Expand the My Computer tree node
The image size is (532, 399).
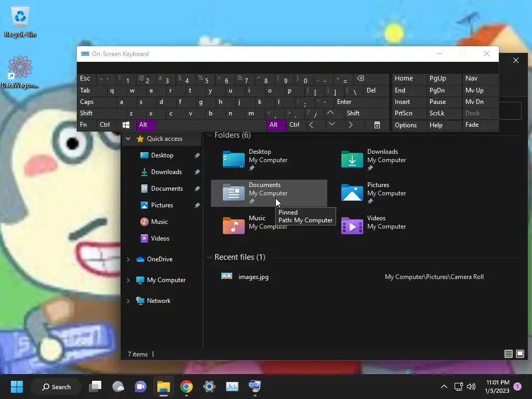tap(128, 280)
